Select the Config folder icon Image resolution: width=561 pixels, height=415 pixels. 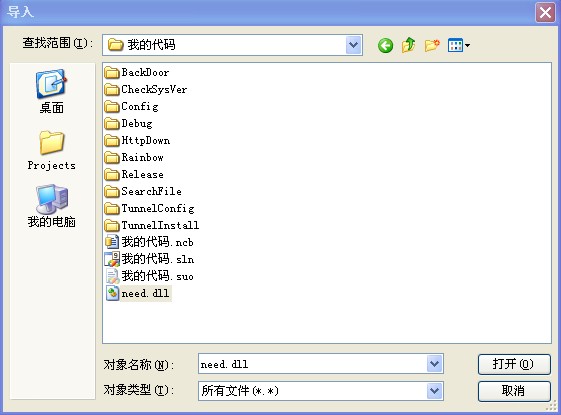click(112, 107)
